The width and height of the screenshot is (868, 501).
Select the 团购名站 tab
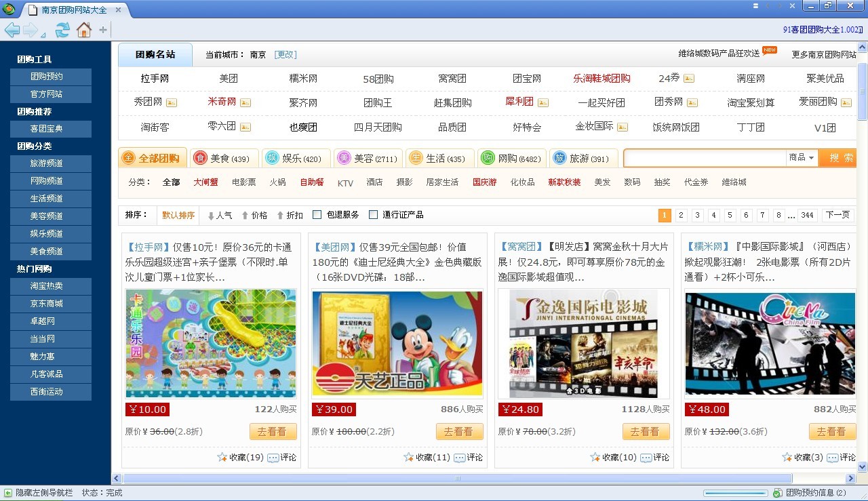click(155, 55)
